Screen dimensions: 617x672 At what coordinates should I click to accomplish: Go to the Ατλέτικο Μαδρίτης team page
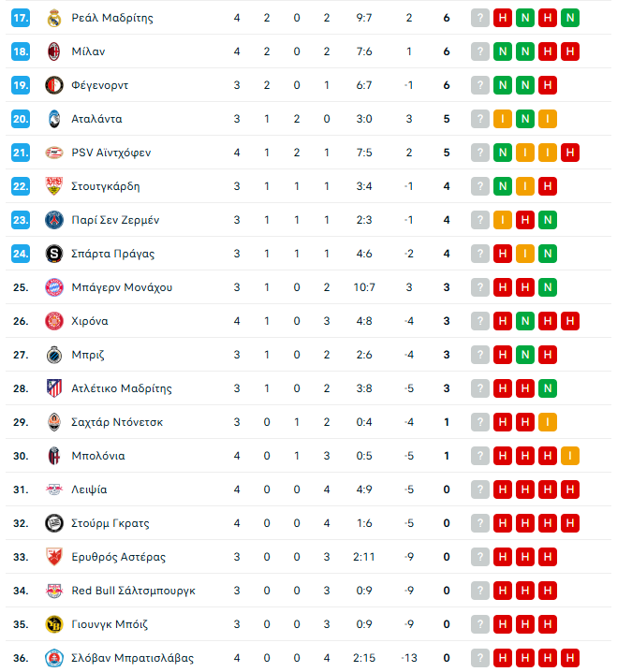pyautogui.click(x=122, y=388)
